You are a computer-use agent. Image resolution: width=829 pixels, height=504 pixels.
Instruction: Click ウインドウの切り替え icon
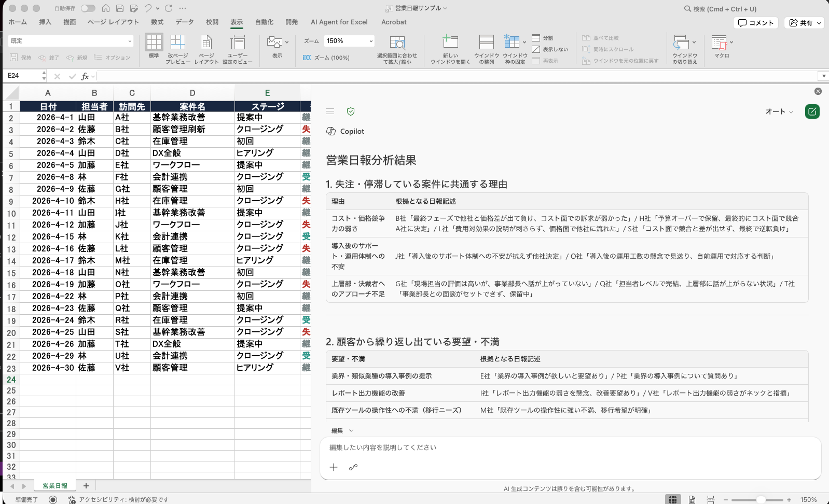681,43
